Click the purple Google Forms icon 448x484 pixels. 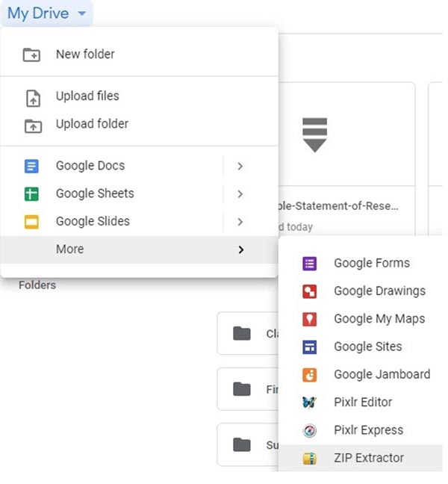309,263
